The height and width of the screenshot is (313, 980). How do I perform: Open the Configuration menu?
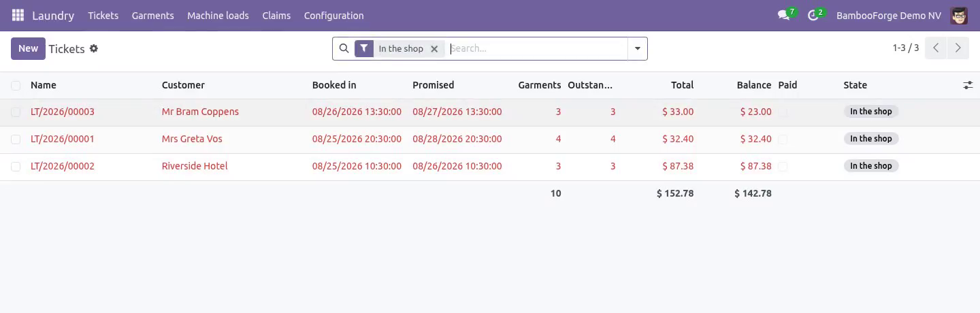coord(333,15)
